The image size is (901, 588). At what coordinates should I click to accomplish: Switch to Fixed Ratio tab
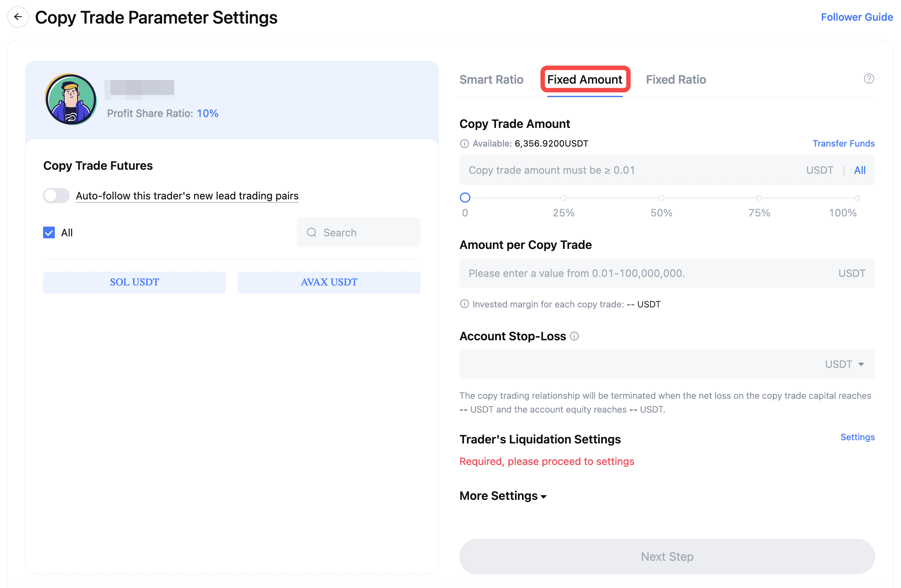[676, 80]
